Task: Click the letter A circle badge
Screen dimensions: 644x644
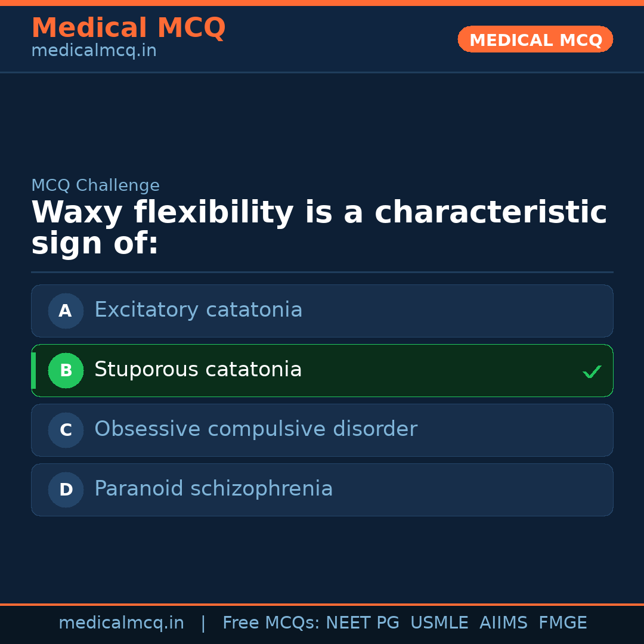Action: point(66,311)
